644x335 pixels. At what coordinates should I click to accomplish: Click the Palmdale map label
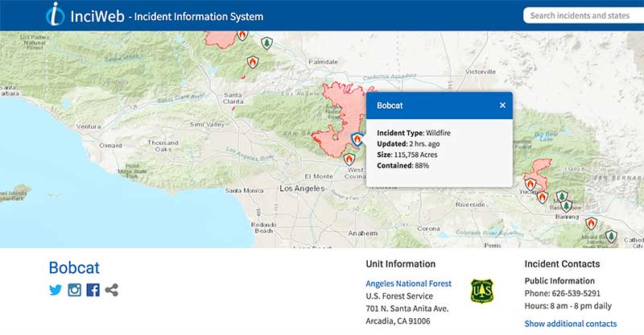click(x=324, y=62)
